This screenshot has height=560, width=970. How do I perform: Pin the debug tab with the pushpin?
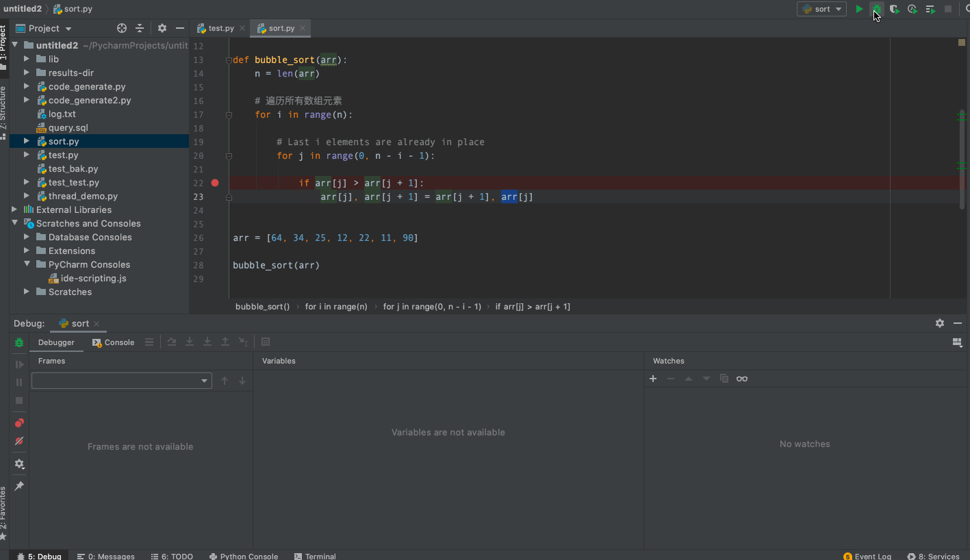[19, 486]
